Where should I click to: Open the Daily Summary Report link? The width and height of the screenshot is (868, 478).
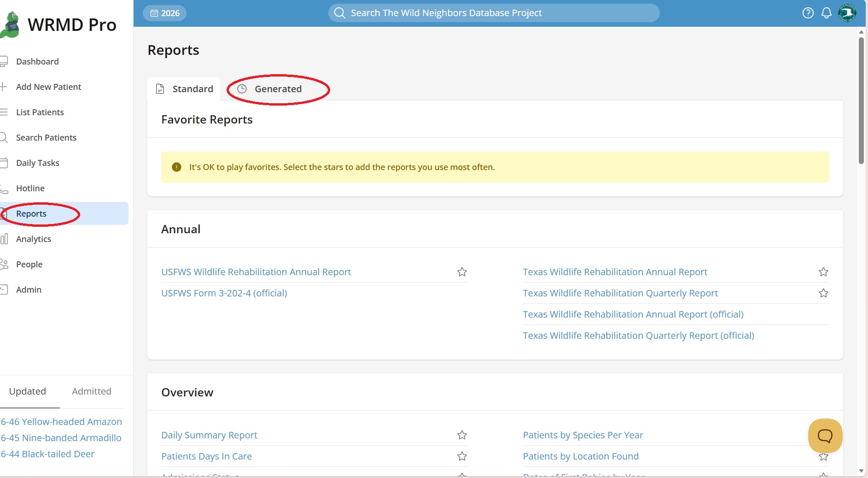coord(209,435)
